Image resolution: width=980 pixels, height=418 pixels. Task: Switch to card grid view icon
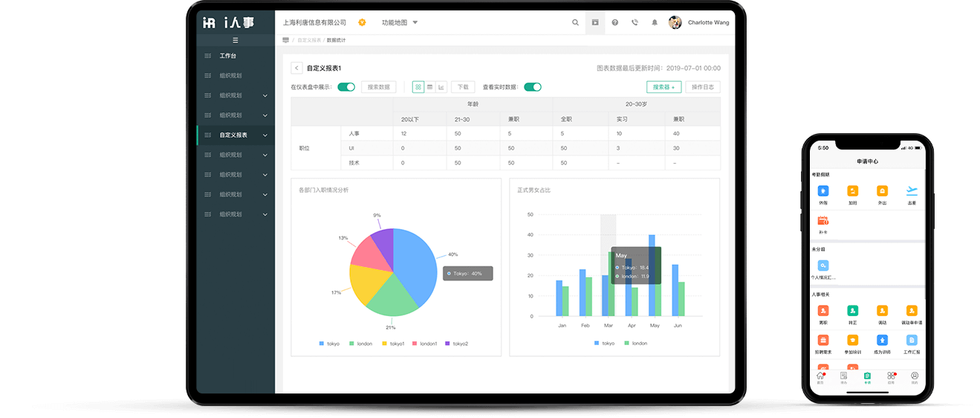pyautogui.click(x=418, y=87)
